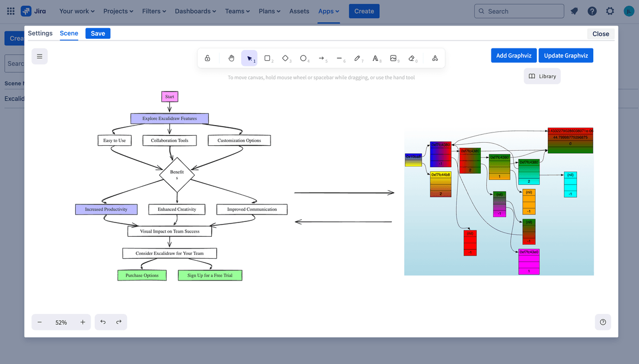639x364 pixels.
Task: Select the Ellipse tool
Action: click(x=304, y=58)
